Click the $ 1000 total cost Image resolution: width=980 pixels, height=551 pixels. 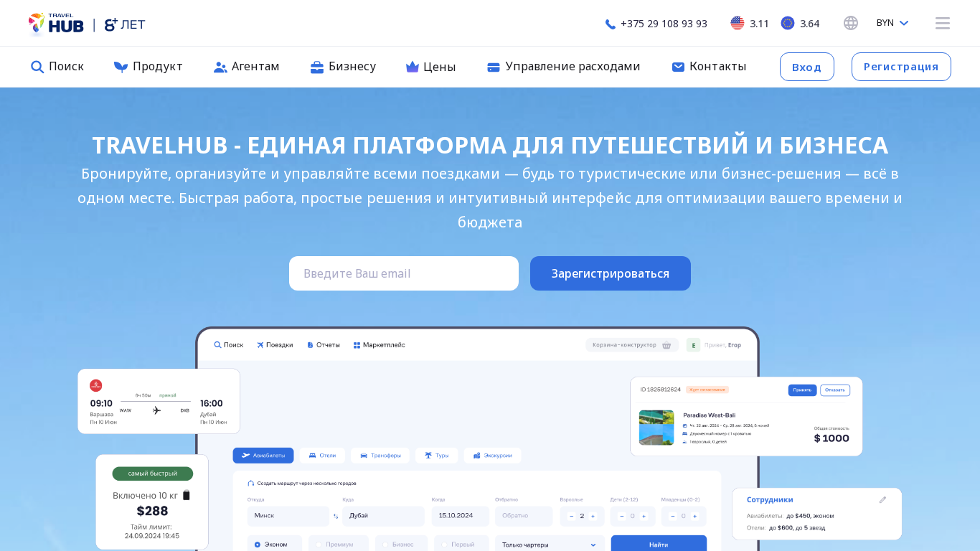pos(831,438)
